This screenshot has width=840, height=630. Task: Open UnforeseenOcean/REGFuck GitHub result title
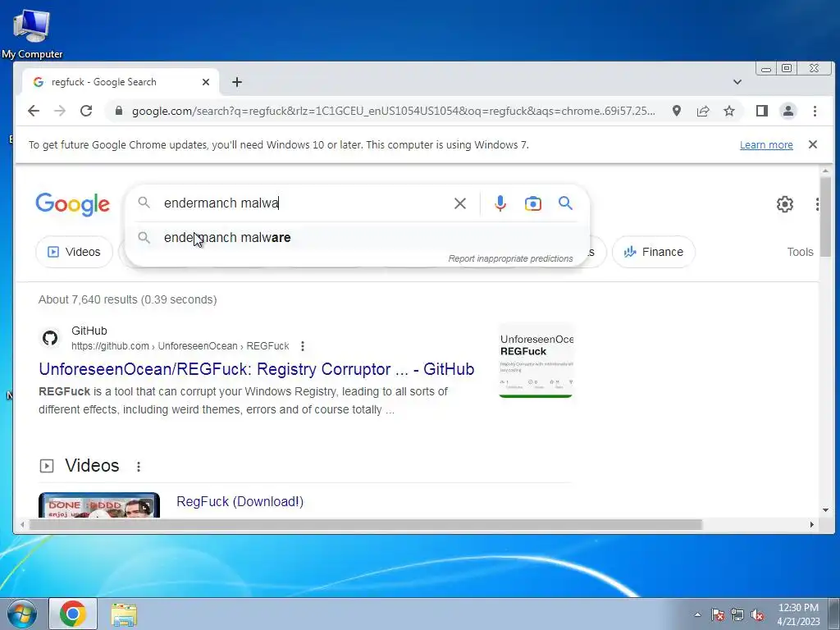[257, 369]
